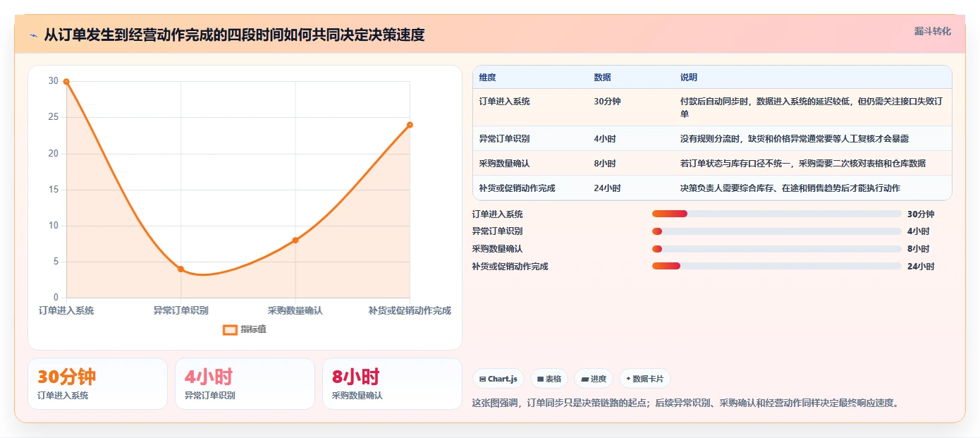Click the footer note starting 这张图强调
The image size is (980, 438).
(x=686, y=403)
